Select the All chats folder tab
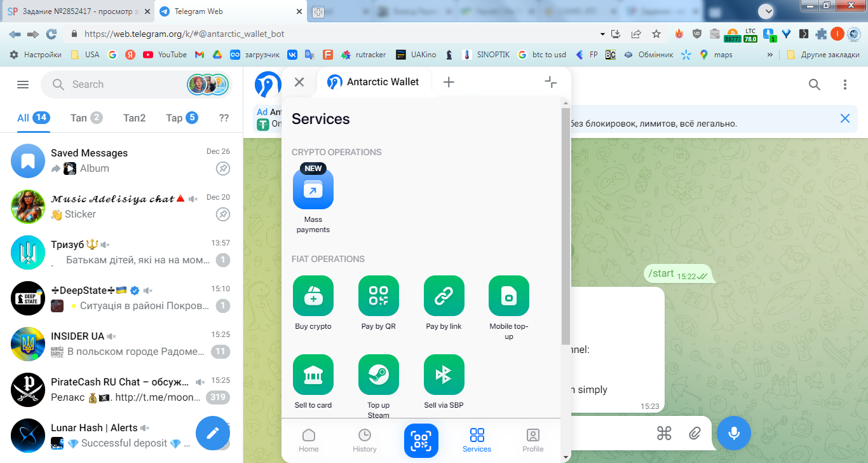 click(x=33, y=118)
